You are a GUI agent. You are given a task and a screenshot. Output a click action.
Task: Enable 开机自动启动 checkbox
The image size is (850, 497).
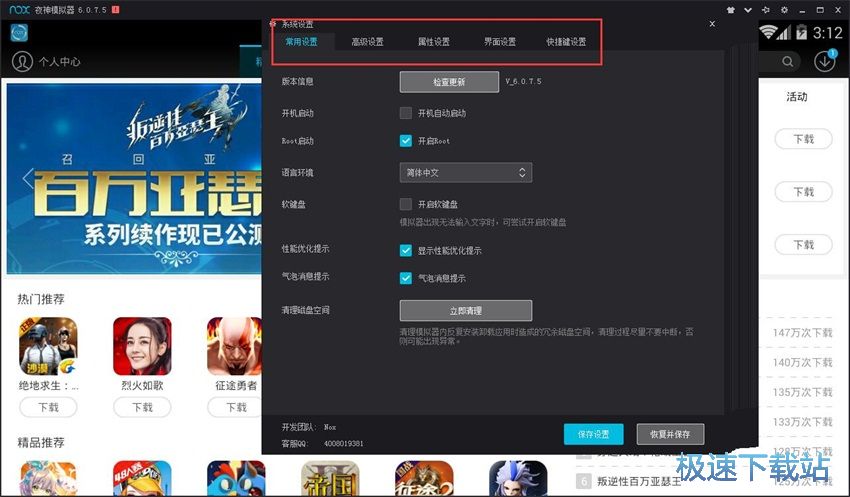pos(405,113)
